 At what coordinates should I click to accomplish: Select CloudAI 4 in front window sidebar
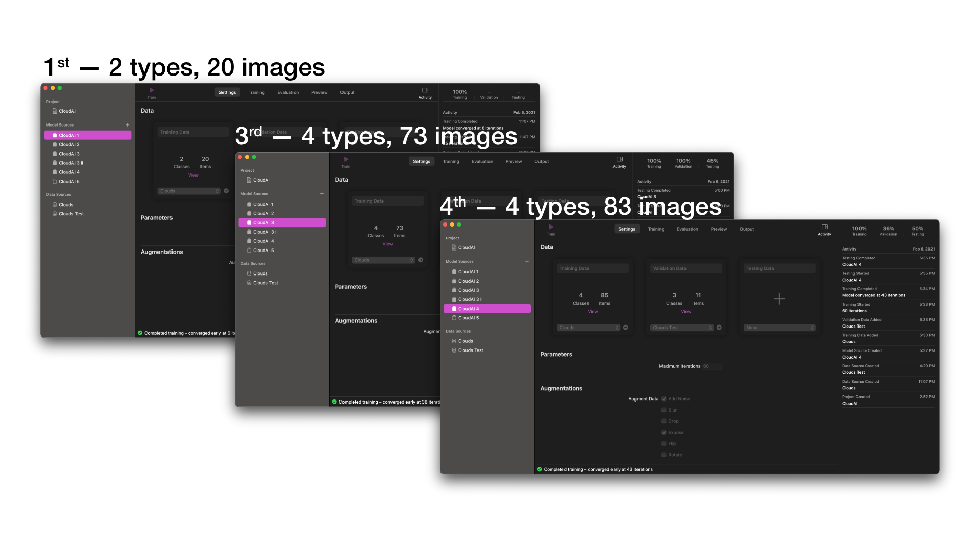tap(487, 309)
